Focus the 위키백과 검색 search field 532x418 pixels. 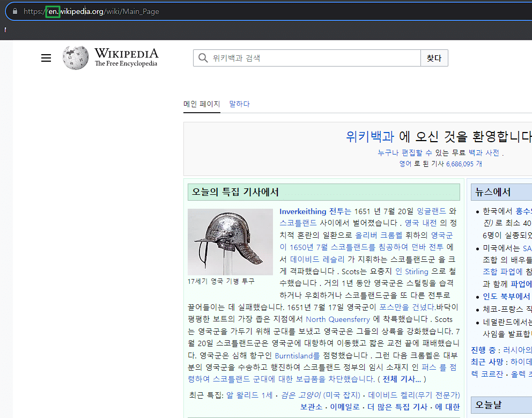pyautogui.click(x=307, y=58)
